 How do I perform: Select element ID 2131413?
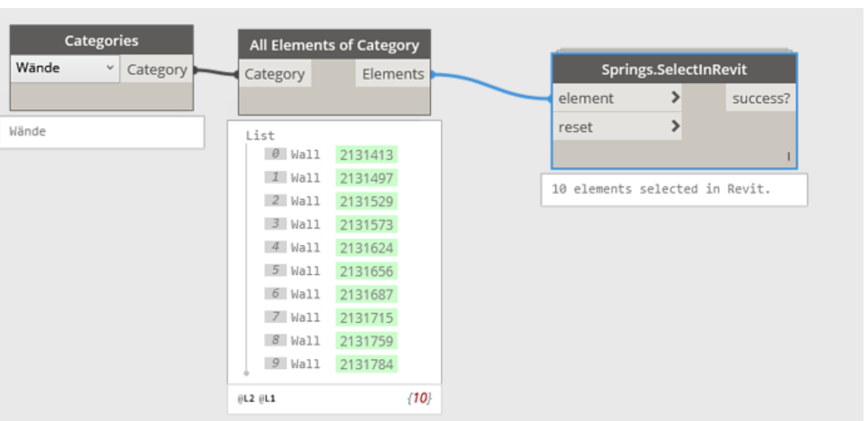[367, 155]
